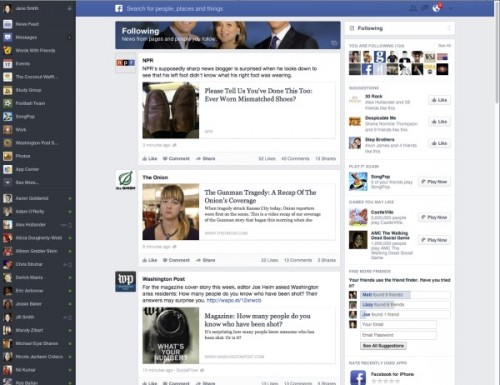Open the wapo.st short link

click(x=234, y=301)
